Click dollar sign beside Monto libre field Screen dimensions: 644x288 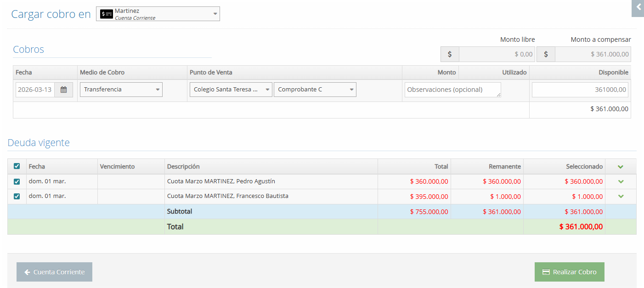pyautogui.click(x=450, y=54)
